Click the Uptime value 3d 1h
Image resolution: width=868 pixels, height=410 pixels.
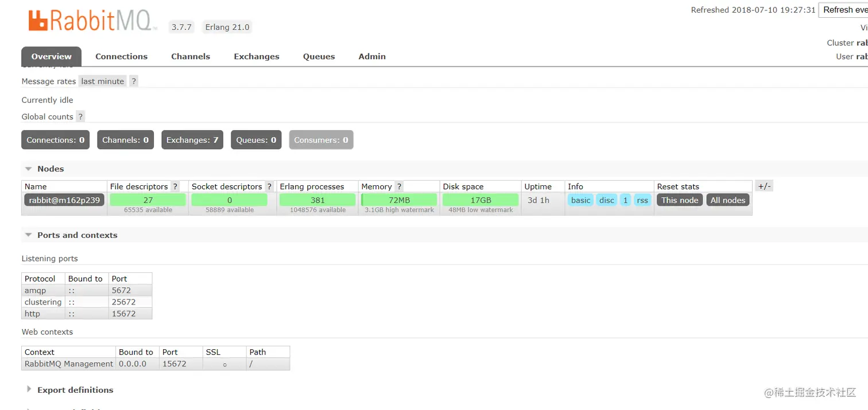coord(538,200)
